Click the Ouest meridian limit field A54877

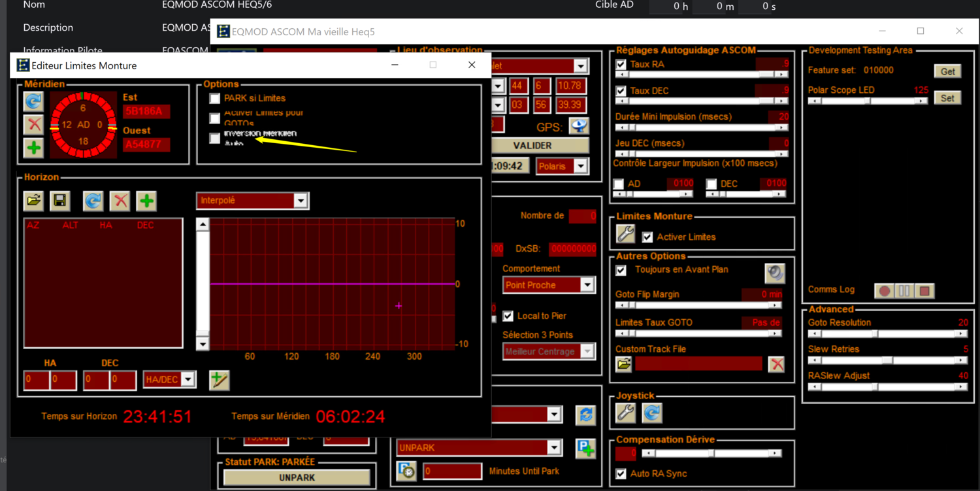147,144
